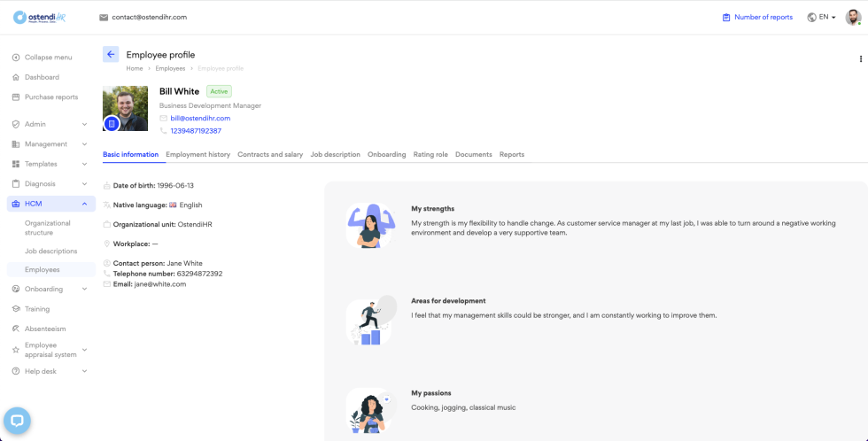Open the EN language dropdown

pyautogui.click(x=821, y=17)
